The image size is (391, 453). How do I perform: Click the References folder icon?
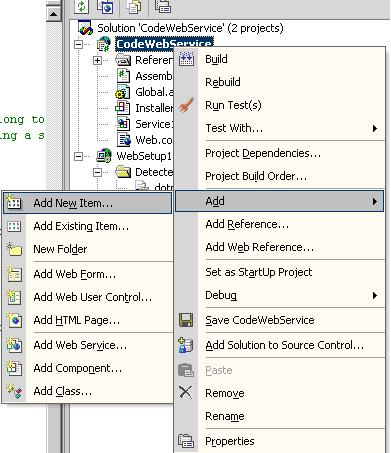tap(123, 60)
